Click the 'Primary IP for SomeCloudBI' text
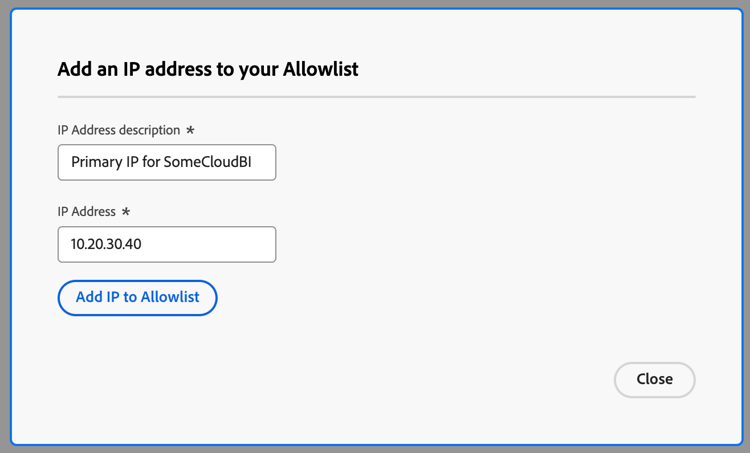 click(161, 162)
